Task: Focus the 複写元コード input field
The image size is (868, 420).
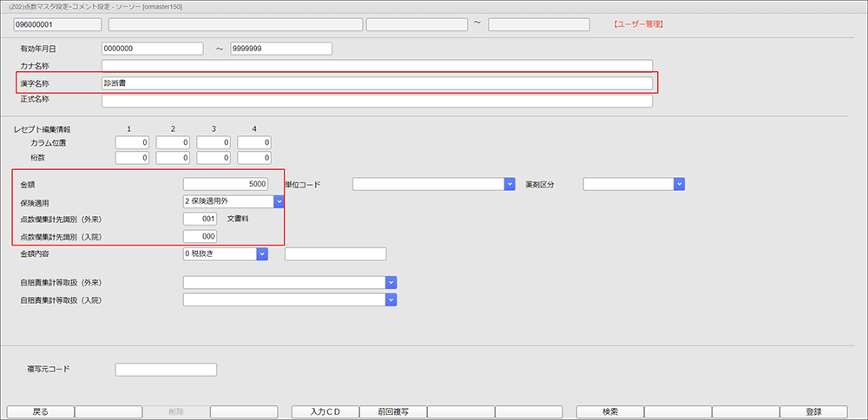Action: [166, 370]
